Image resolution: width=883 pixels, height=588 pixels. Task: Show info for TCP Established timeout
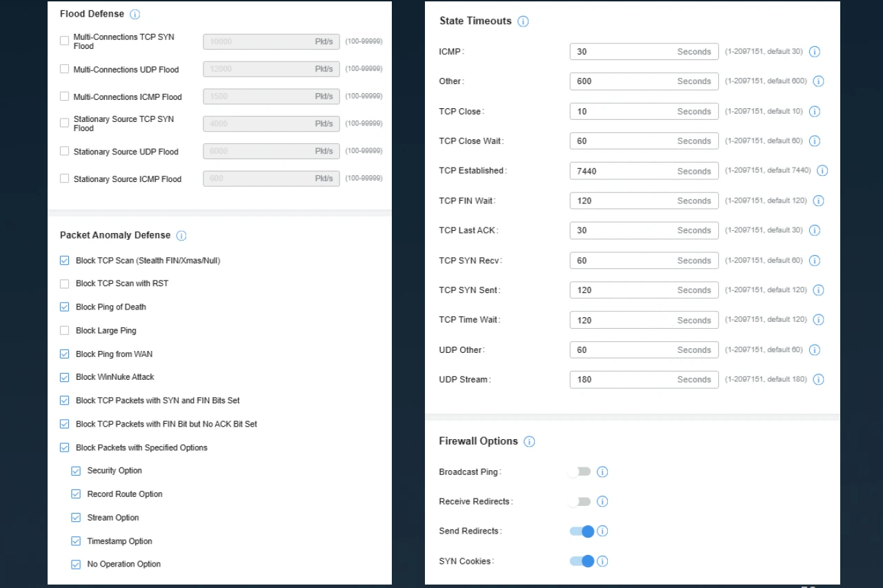[x=822, y=171]
